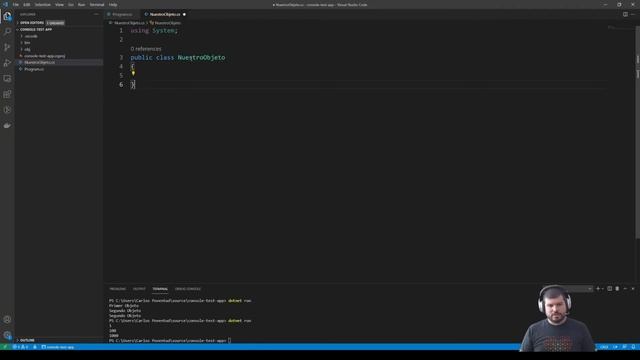The image size is (640, 360).
Task: Switch to the Output panel tab
Action: (x=139, y=289)
